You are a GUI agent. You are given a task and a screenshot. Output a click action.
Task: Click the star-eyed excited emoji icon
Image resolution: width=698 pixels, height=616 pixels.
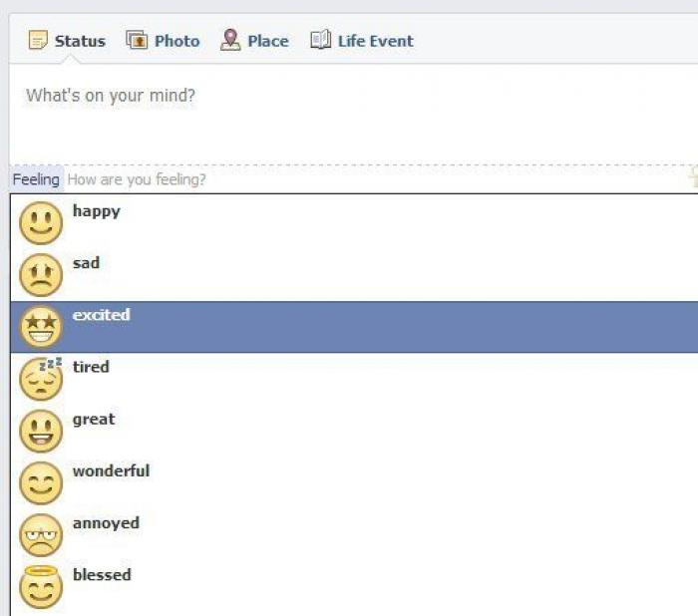point(41,327)
